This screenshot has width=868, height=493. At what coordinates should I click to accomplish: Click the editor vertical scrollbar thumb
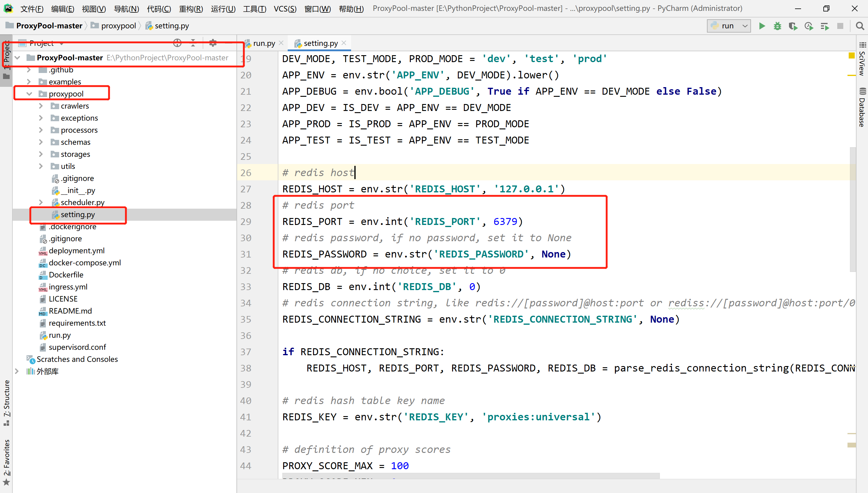[853, 209]
